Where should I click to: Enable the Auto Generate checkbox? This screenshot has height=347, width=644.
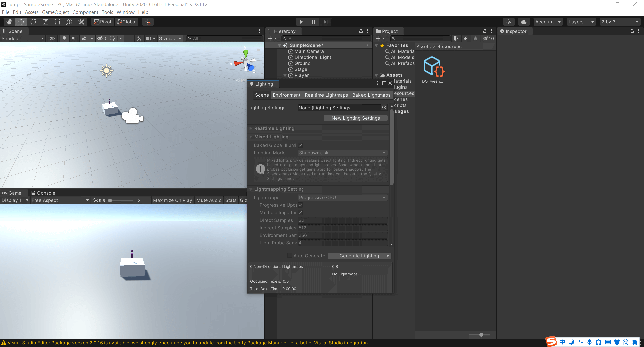coord(290,256)
